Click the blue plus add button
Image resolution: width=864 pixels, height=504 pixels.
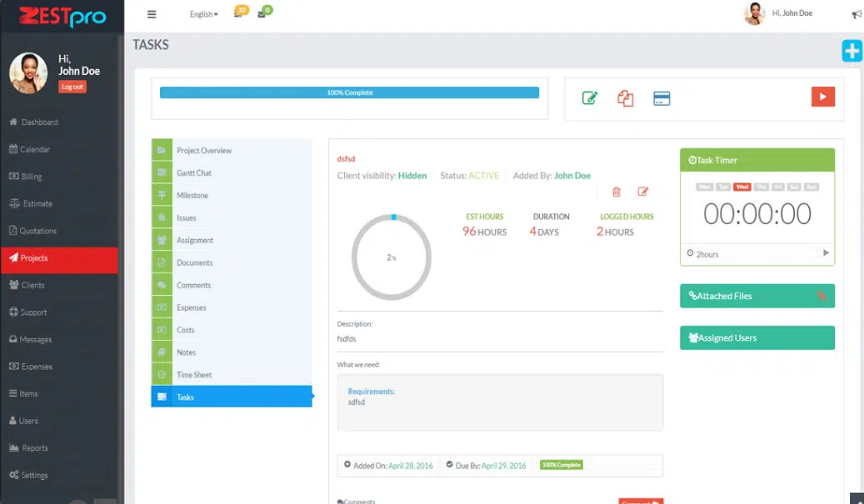(852, 51)
